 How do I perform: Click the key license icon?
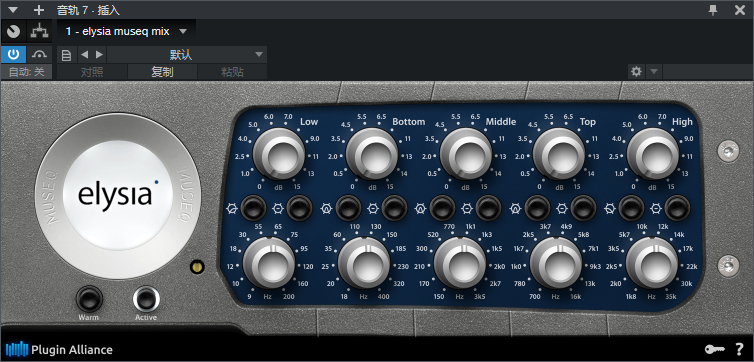(x=714, y=349)
